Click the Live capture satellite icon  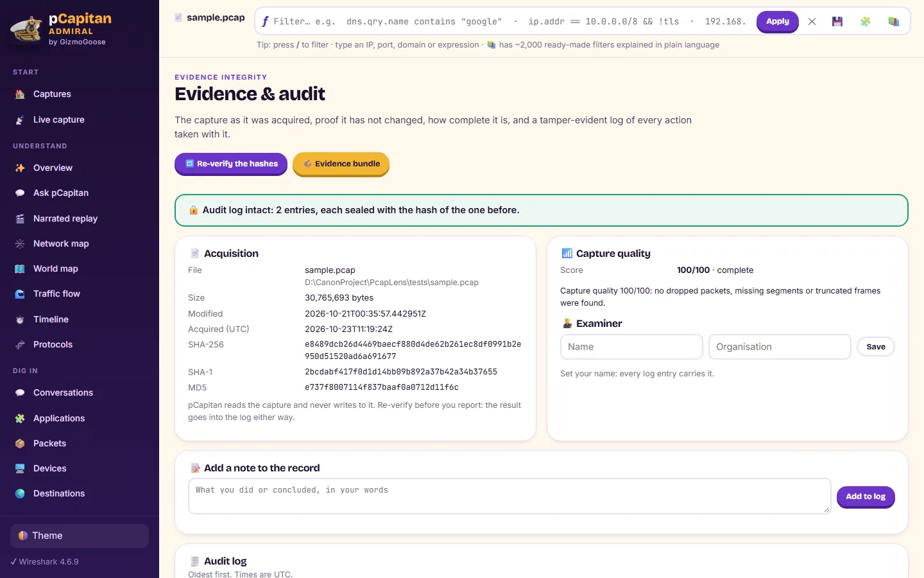(20, 120)
